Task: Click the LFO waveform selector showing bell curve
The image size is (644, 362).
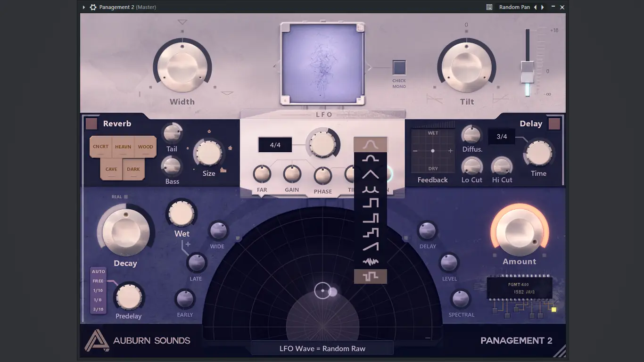Action: click(371, 145)
